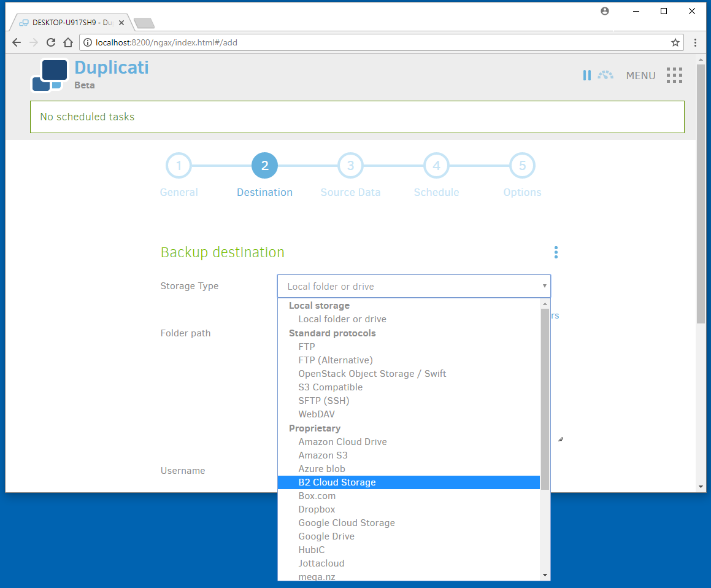Screen dimensions: 711x588
Task: Click the No scheduled tasks status box
Action: pos(357,117)
